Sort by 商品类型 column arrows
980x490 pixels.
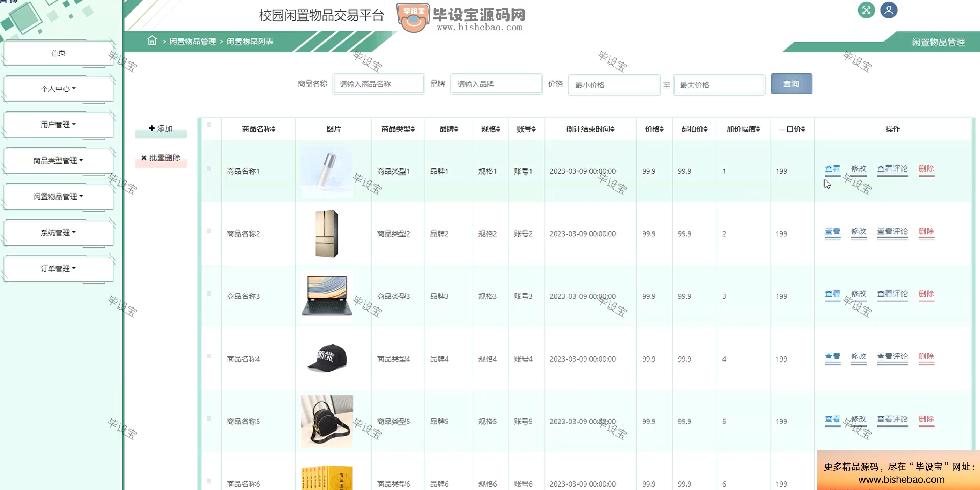click(x=413, y=129)
